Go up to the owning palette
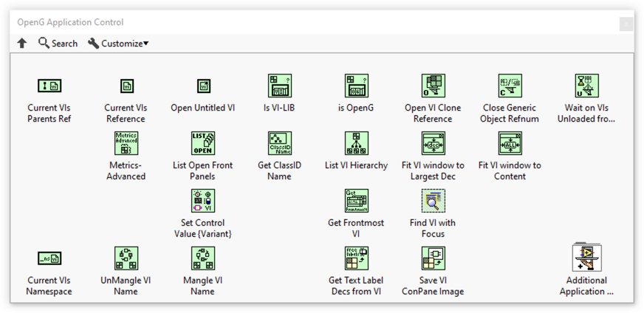This screenshot has width=644, height=313. pyautogui.click(x=22, y=43)
